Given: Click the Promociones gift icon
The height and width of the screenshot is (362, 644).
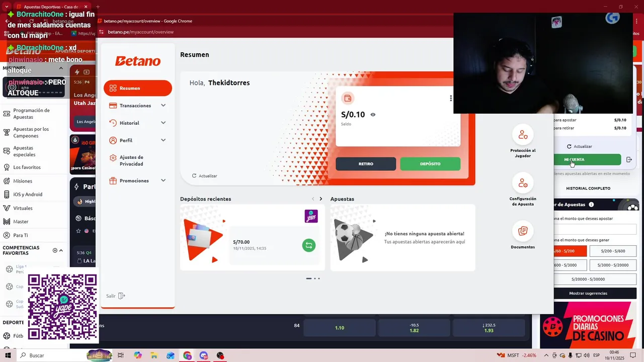Looking at the screenshot, I should coord(113,180).
